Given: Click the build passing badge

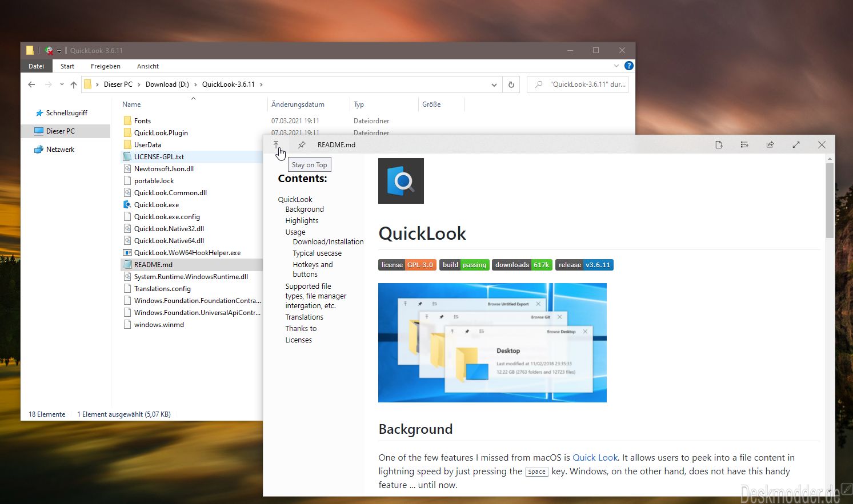Looking at the screenshot, I should (464, 265).
